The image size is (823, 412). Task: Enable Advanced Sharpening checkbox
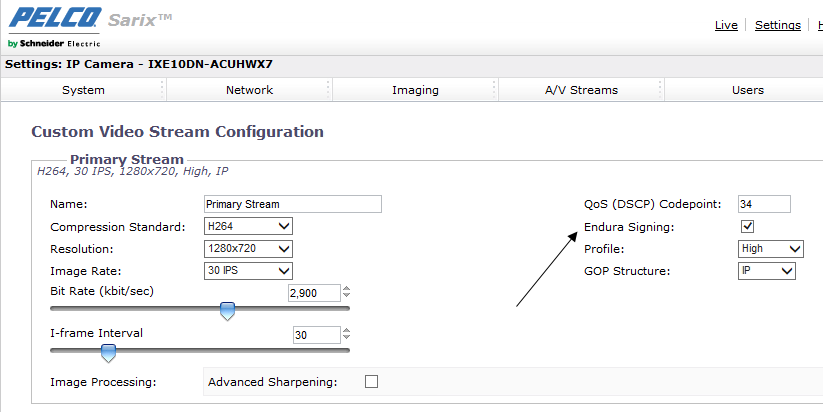372,381
